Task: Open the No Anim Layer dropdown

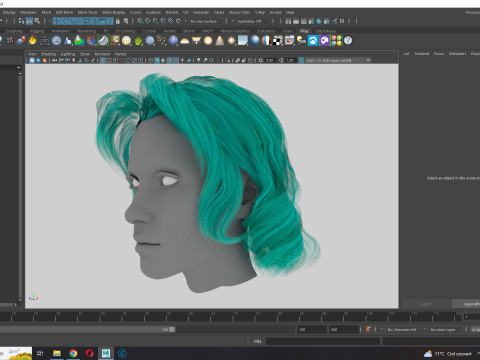Action: pos(444,329)
